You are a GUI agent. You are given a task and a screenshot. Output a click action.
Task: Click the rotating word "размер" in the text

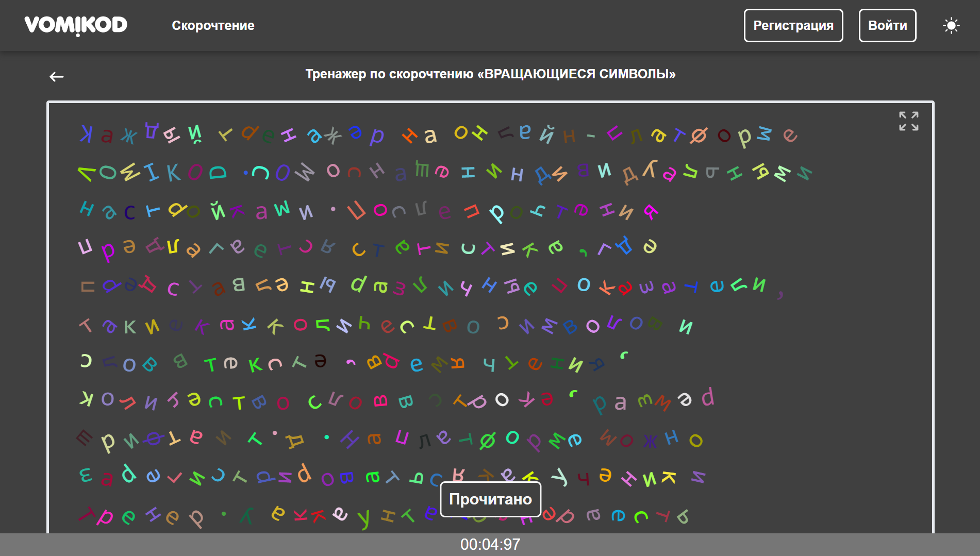click(x=653, y=400)
